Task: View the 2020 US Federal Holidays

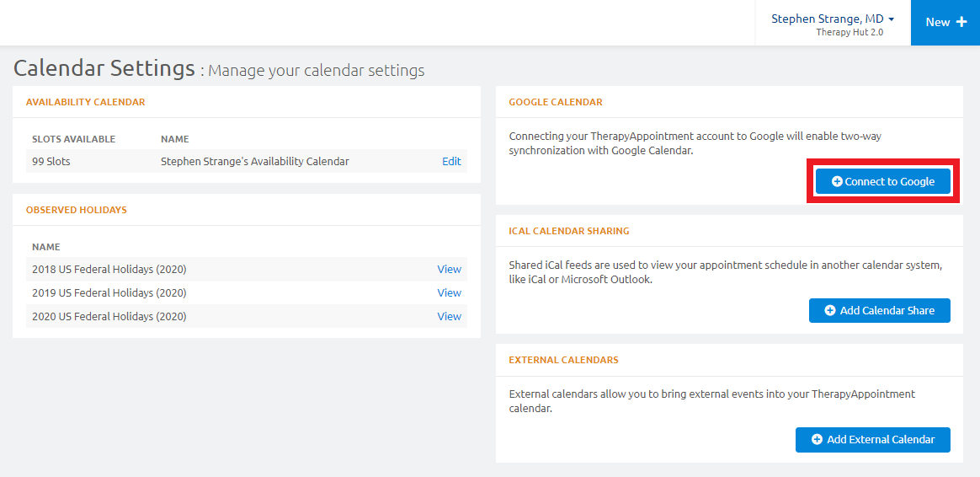Action: pyautogui.click(x=449, y=316)
